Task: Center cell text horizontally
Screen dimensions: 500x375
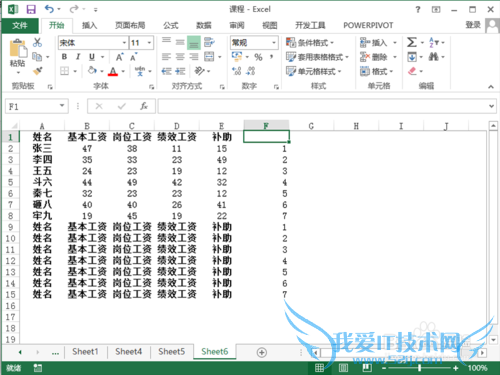Action: click(x=180, y=57)
